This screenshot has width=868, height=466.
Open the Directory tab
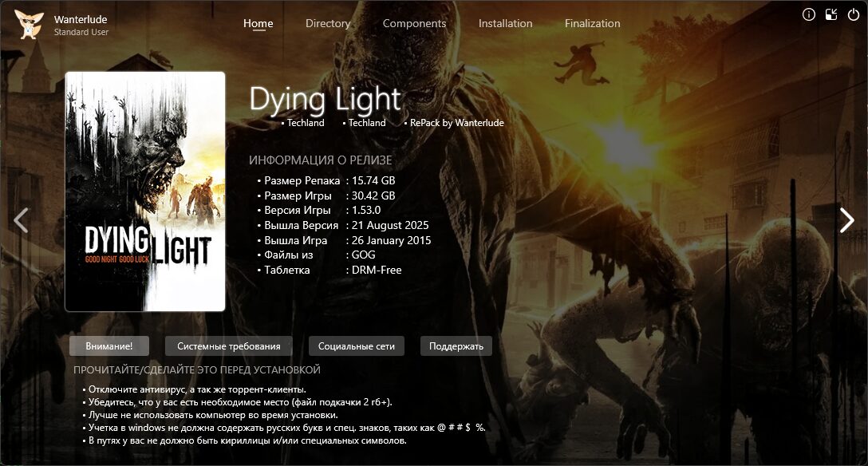pos(328,23)
